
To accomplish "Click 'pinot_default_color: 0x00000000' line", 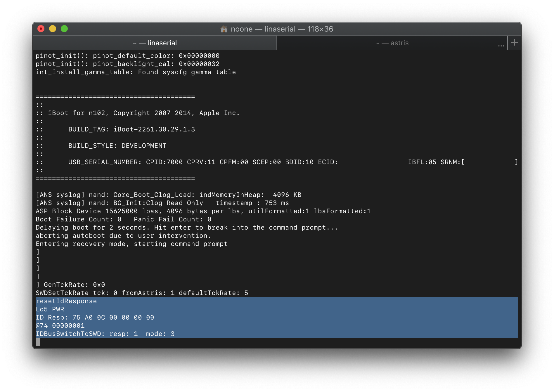I will (127, 56).
